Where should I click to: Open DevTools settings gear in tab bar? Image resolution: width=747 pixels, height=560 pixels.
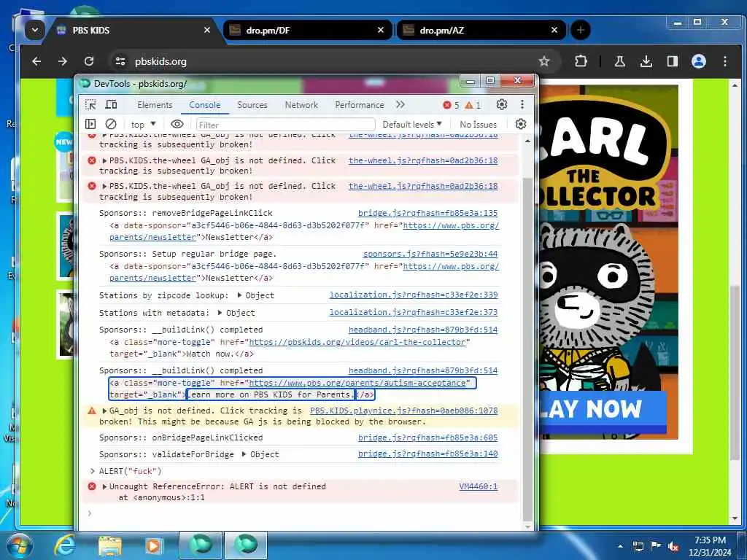pyautogui.click(x=502, y=104)
